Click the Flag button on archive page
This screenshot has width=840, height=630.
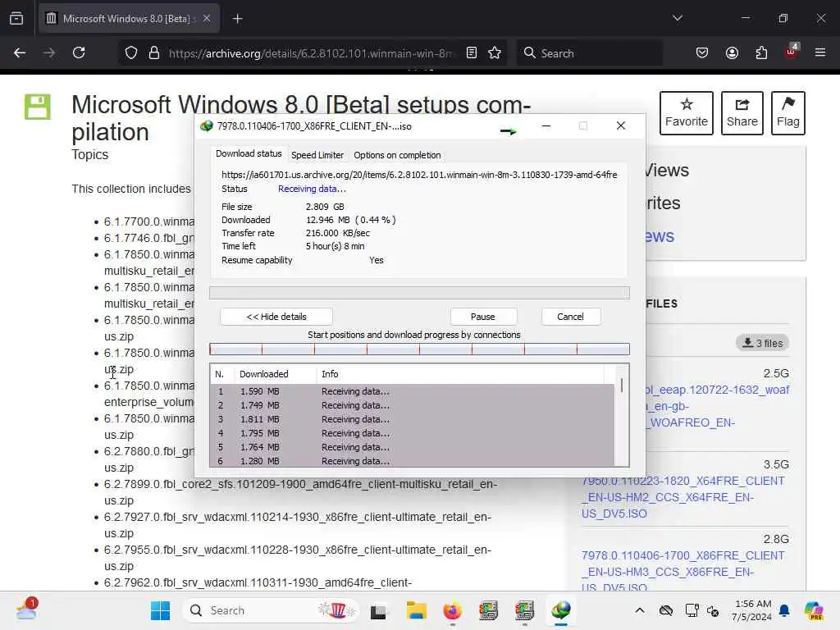tap(788, 113)
